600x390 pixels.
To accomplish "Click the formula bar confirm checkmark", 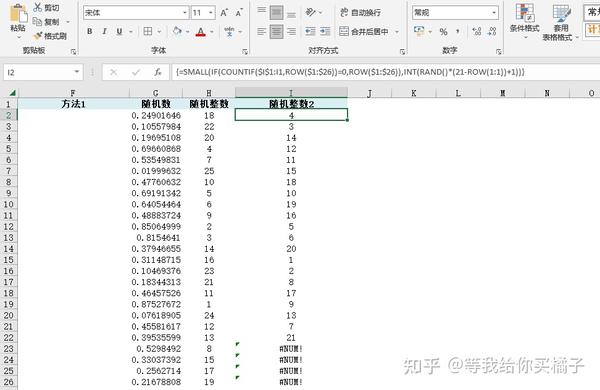I will (136, 72).
